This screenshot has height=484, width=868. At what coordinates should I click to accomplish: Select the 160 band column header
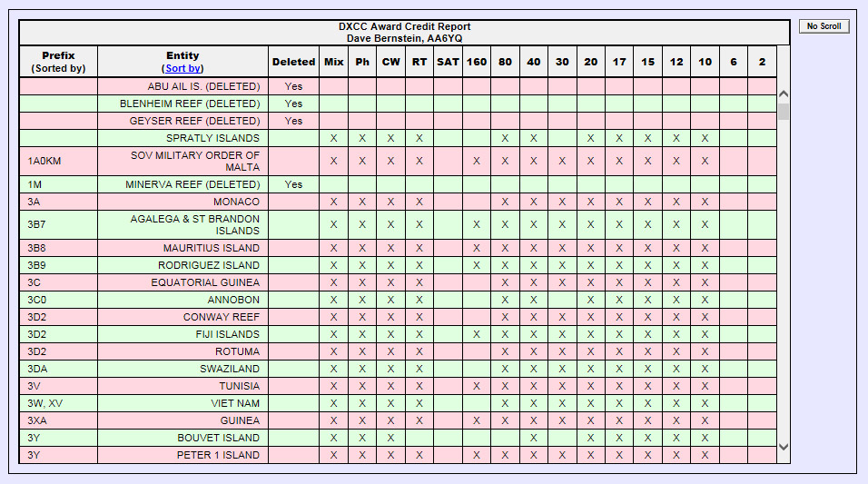tap(477, 62)
